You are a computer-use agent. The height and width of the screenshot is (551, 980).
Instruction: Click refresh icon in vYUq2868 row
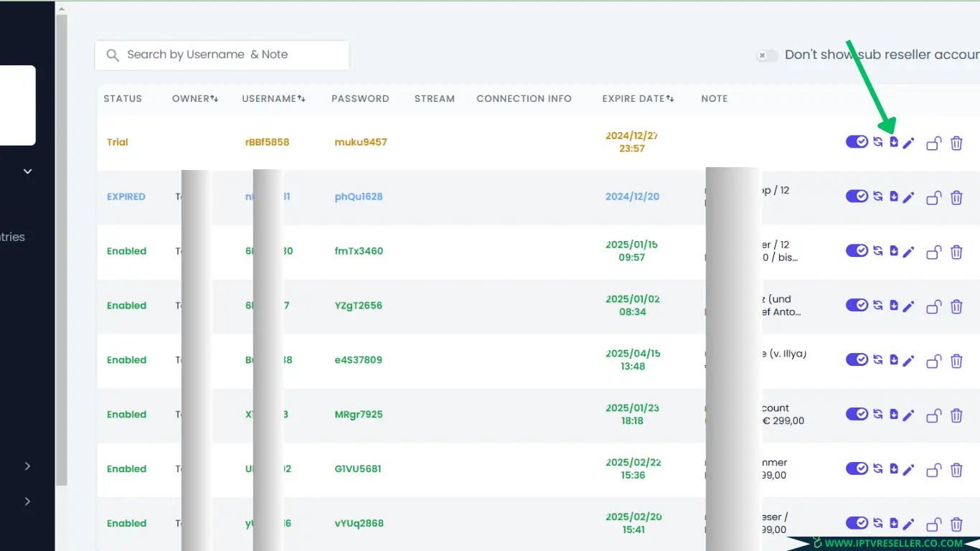tap(877, 524)
